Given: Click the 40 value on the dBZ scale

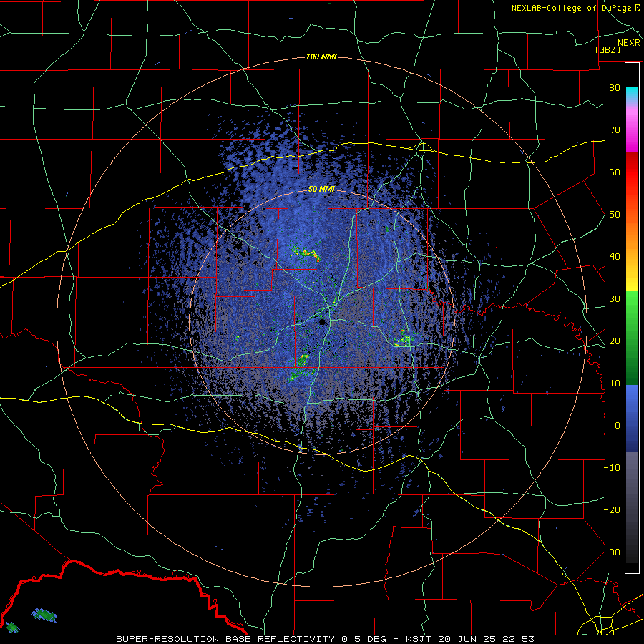Looking at the screenshot, I should pos(615,257).
